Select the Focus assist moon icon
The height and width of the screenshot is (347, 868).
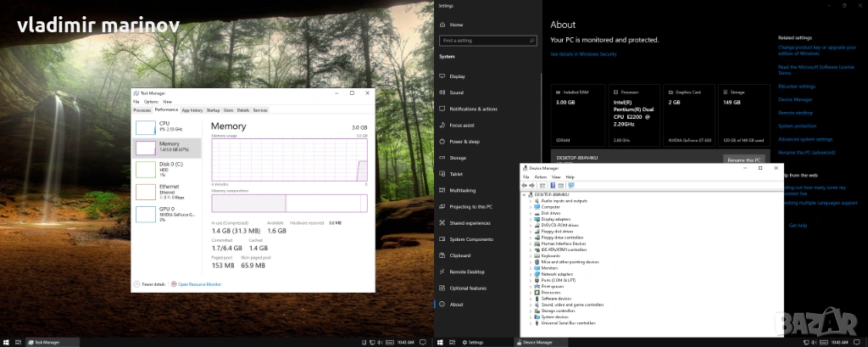(x=442, y=125)
